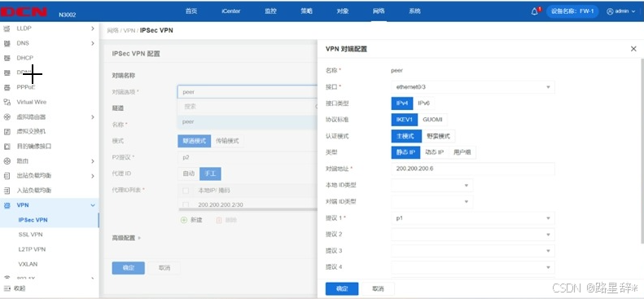The width and height of the screenshot is (644, 299).
Task: Open the 提议 4 dropdown
Action: (x=473, y=267)
